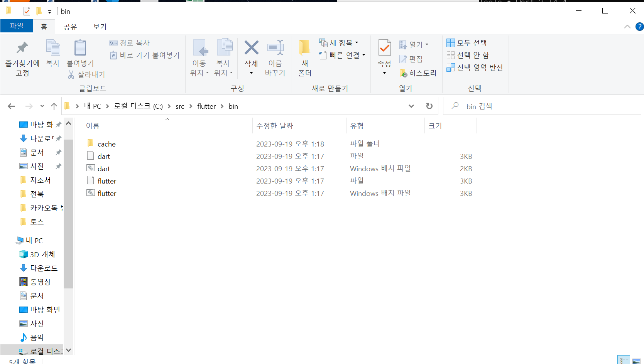The height and width of the screenshot is (364, 644).
Task: Click 편집 edit in ribbon
Action: pyautogui.click(x=411, y=59)
